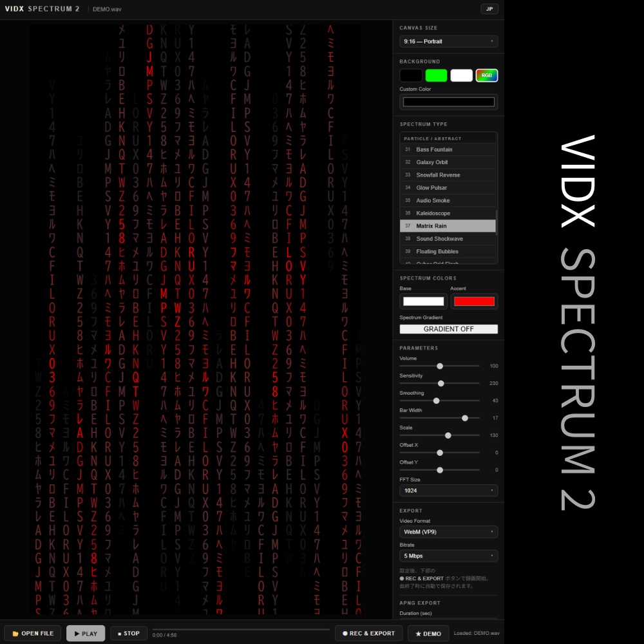Open the Base spectrum color swatch
The width and height of the screenshot is (644, 644).
pyautogui.click(x=423, y=301)
